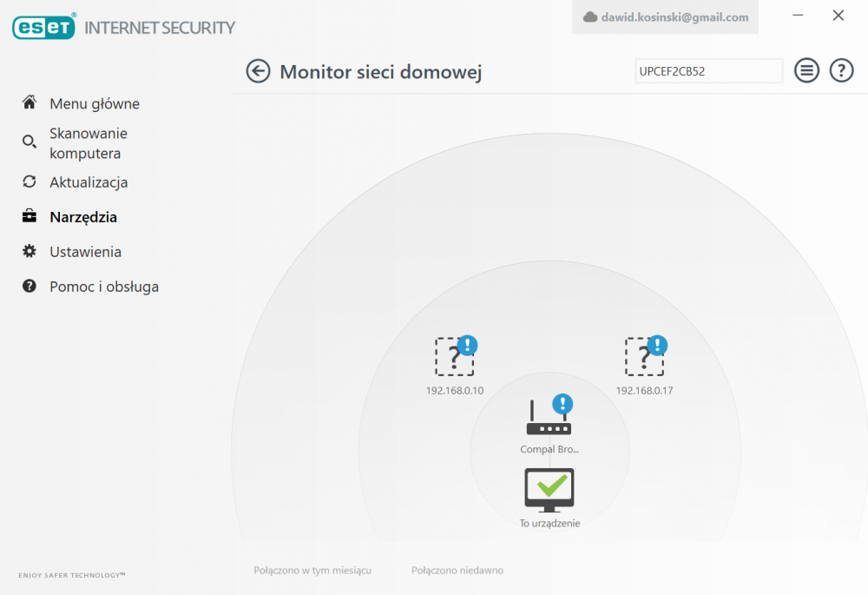Click 'Połączono w tym miesiącu' legend
The image size is (868, 595).
point(312,570)
